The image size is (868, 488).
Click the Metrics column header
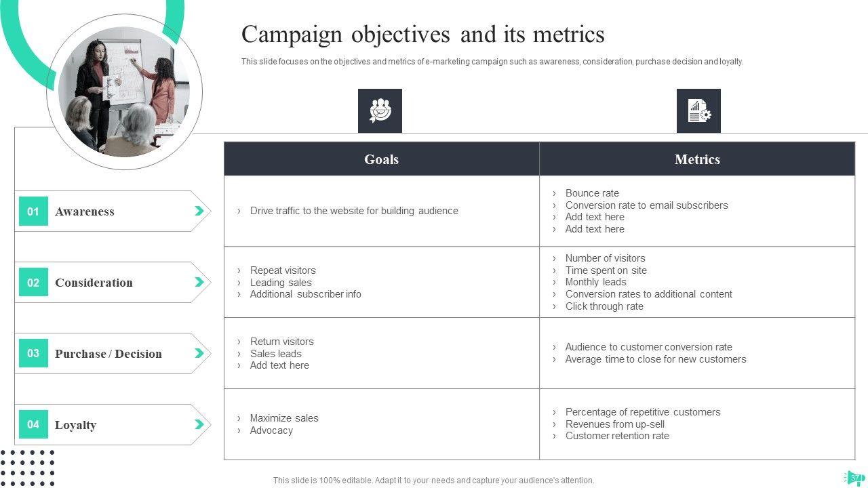[697, 159]
